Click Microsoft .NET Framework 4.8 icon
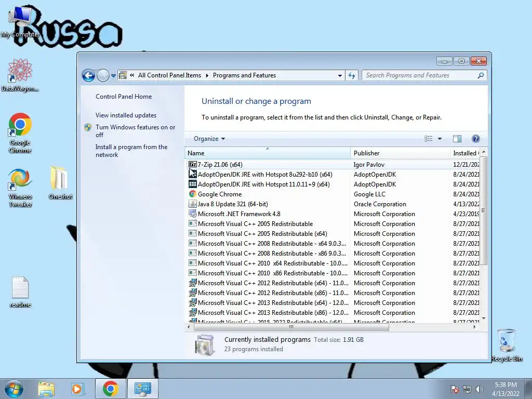The image size is (532, 399). click(x=192, y=214)
